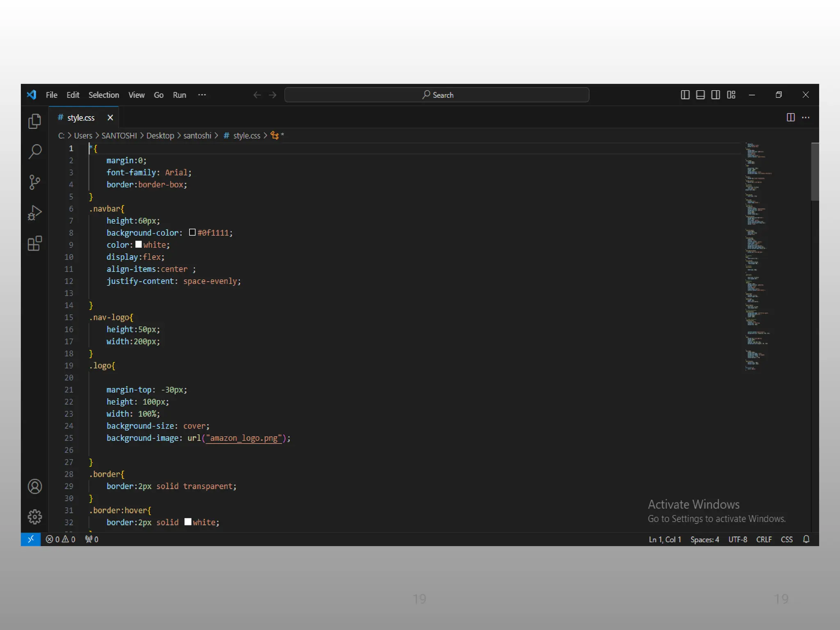Image resolution: width=840 pixels, height=630 pixels.
Task: Open the Go menu
Action: (159, 95)
